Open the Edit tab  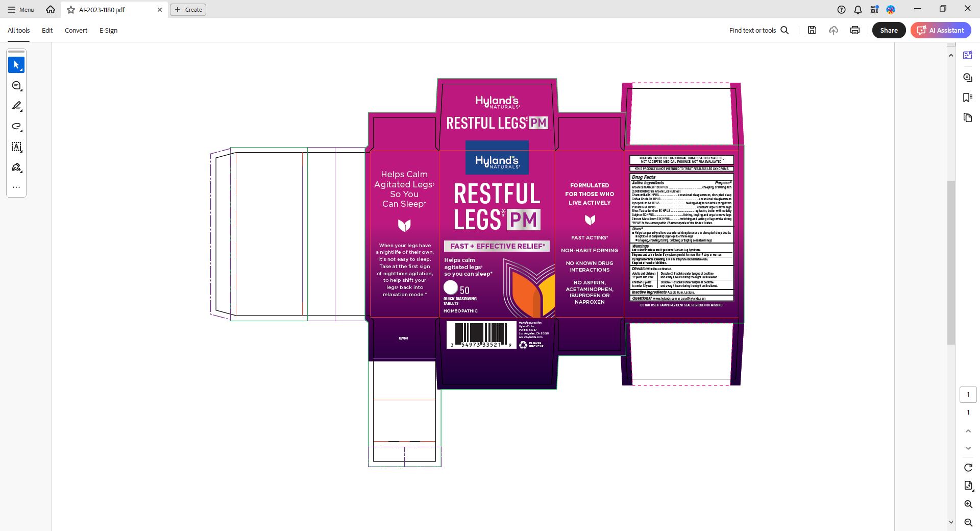[47, 30]
